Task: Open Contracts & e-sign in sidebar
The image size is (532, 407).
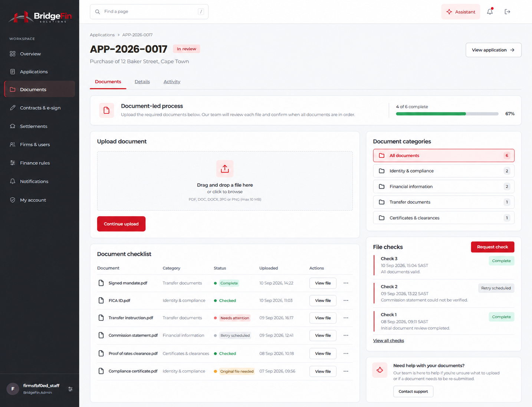Action: tap(40, 108)
